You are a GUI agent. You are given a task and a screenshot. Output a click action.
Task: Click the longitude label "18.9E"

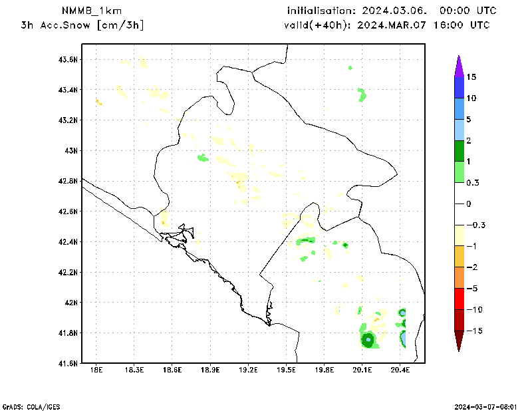tap(210, 370)
